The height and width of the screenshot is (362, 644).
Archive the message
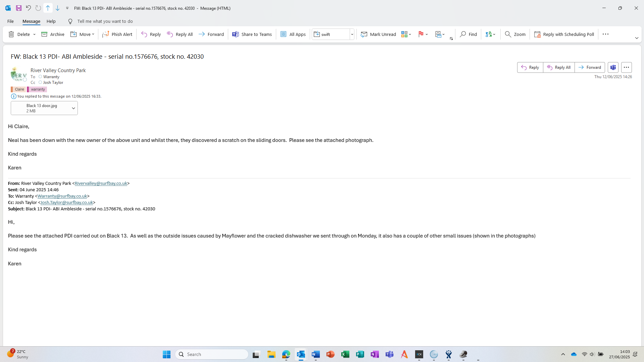53,34
